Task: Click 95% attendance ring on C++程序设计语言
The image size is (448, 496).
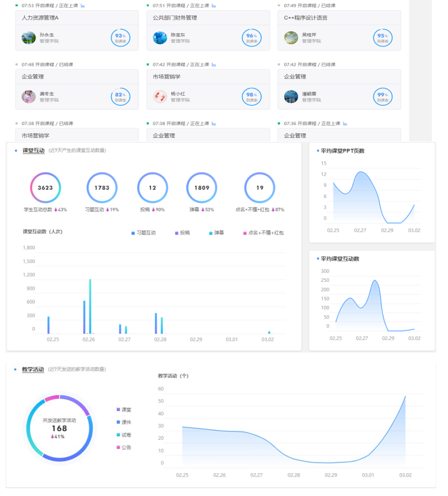Action: pyautogui.click(x=382, y=38)
